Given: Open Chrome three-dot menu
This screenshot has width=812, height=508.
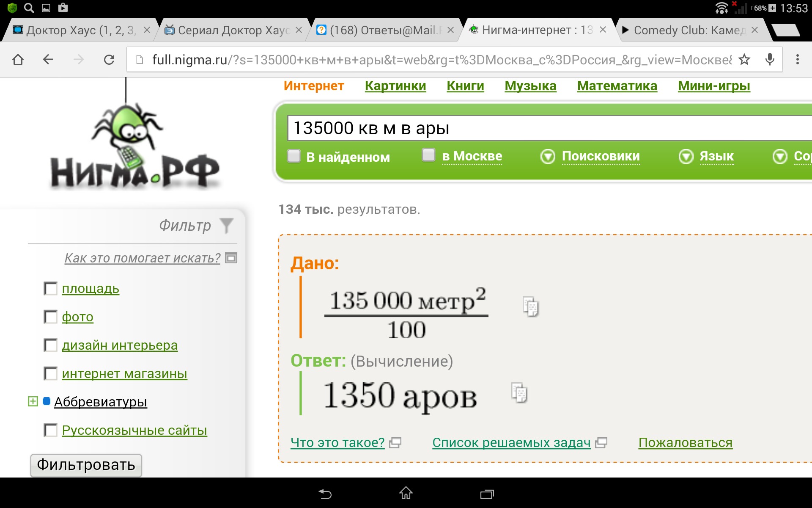Looking at the screenshot, I should [x=797, y=60].
